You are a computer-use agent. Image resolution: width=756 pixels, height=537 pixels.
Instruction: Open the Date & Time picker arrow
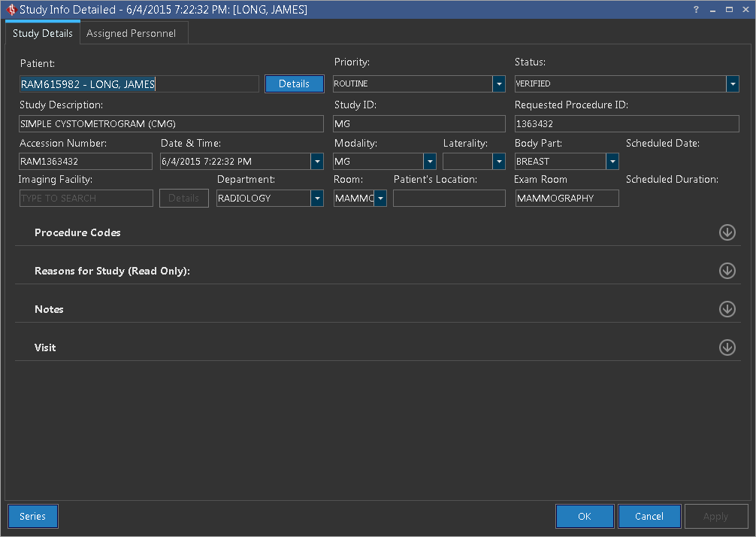click(x=317, y=162)
